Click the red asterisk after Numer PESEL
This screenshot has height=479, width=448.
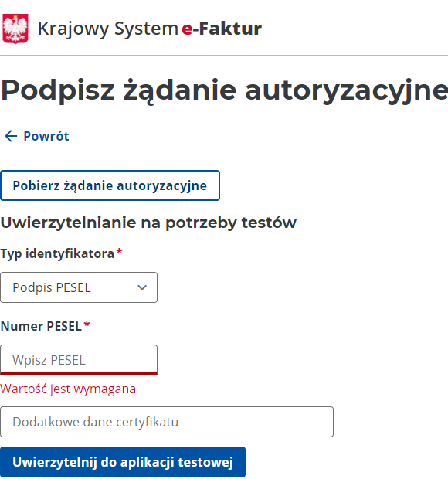pyautogui.click(x=87, y=324)
